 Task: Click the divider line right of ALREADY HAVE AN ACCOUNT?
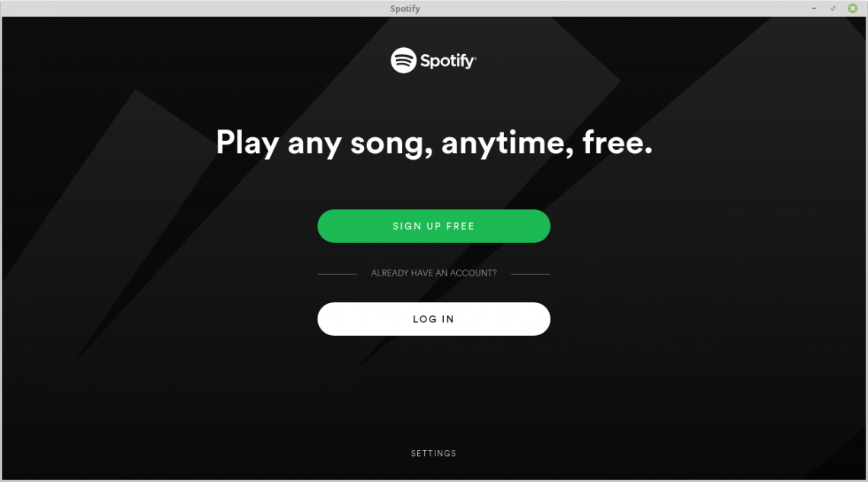(x=531, y=274)
